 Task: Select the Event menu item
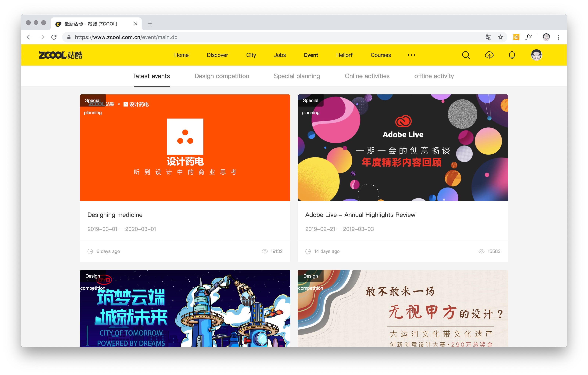pyautogui.click(x=311, y=55)
